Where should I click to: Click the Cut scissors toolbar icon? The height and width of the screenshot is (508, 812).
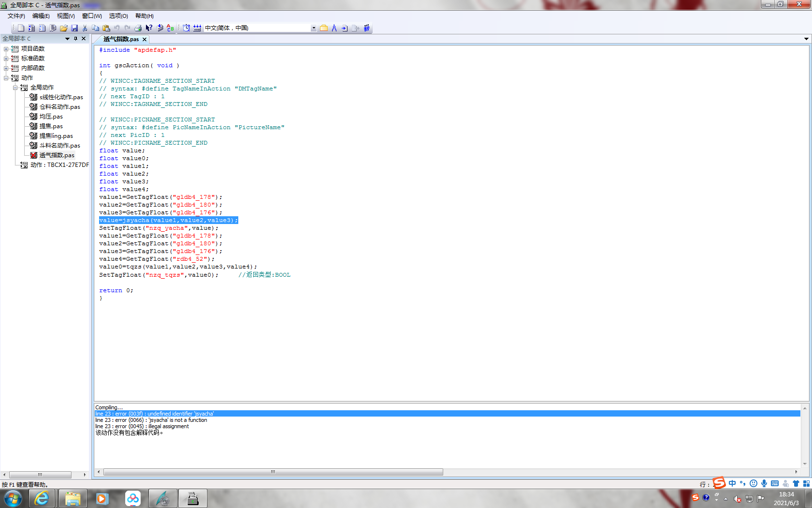pos(85,28)
